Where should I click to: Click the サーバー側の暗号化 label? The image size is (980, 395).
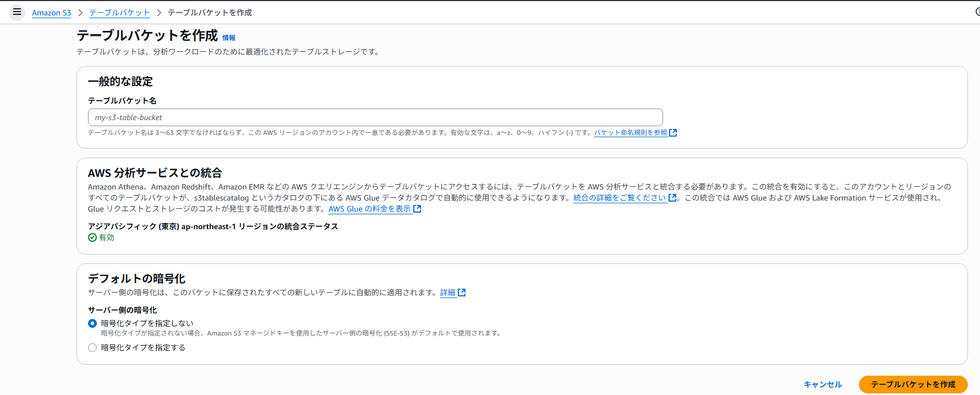(122, 310)
